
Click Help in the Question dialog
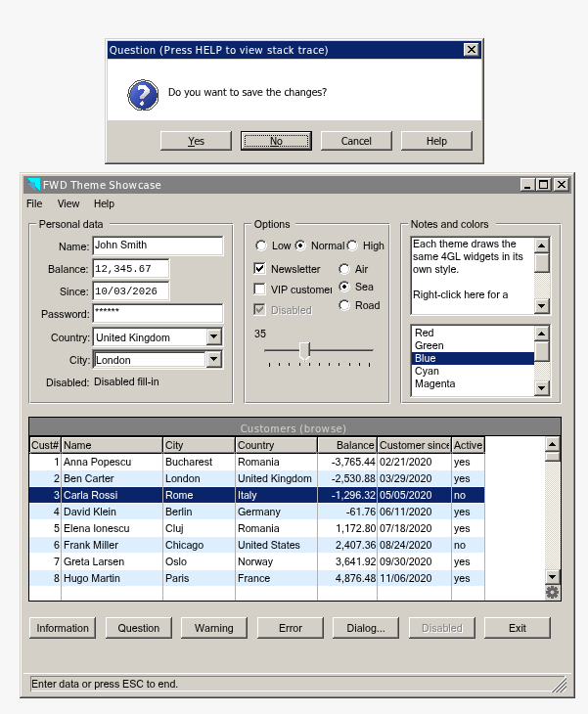pyautogui.click(x=436, y=141)
